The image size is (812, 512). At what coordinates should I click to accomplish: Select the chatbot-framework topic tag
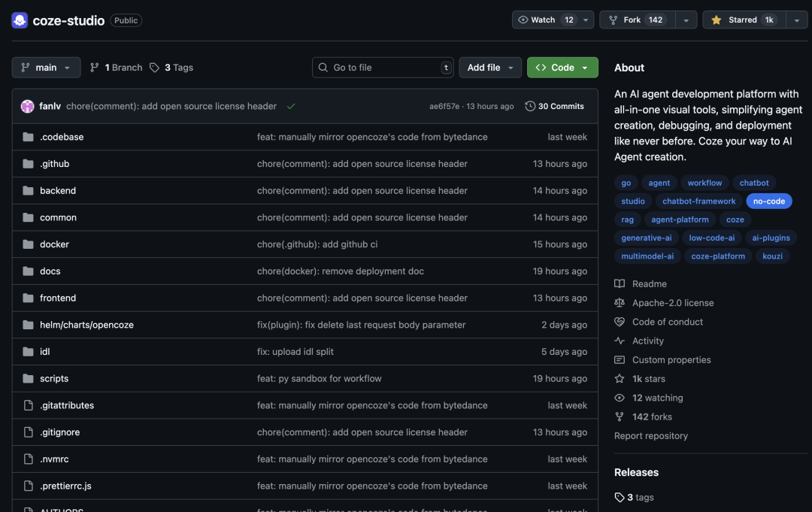(698, 201)
